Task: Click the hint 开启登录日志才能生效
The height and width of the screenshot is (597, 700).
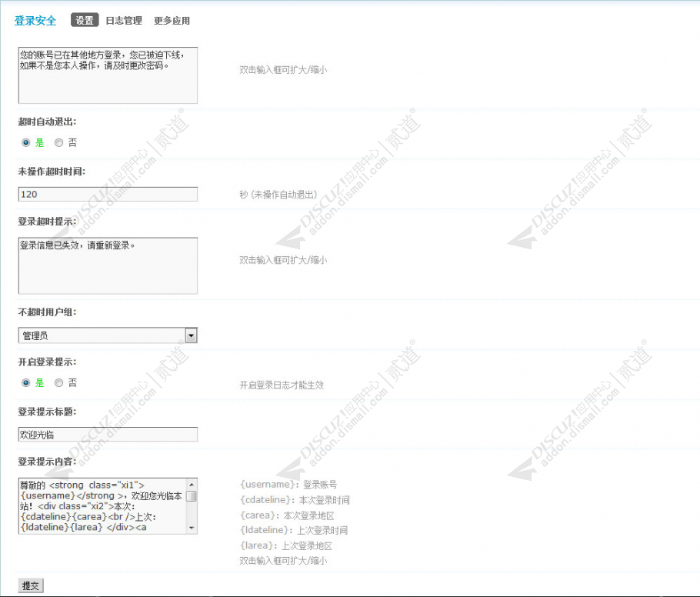Action: 282,385
